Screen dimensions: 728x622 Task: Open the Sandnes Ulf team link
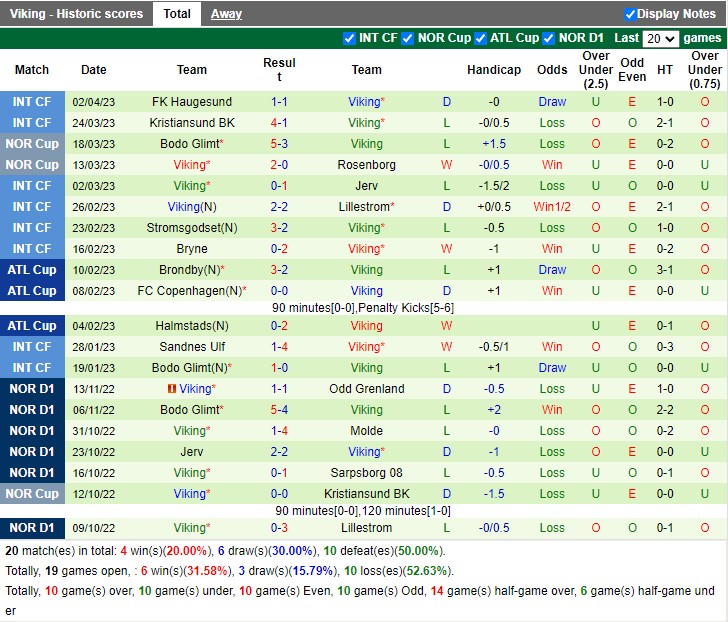pyautogui.click(x=192, y=347)
